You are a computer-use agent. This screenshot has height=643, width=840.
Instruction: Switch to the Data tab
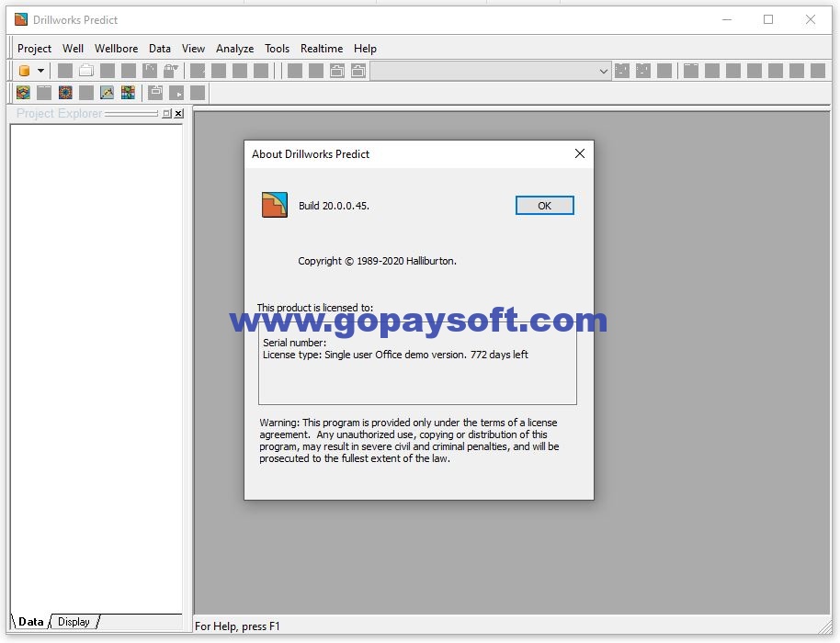tap(30, 622)
